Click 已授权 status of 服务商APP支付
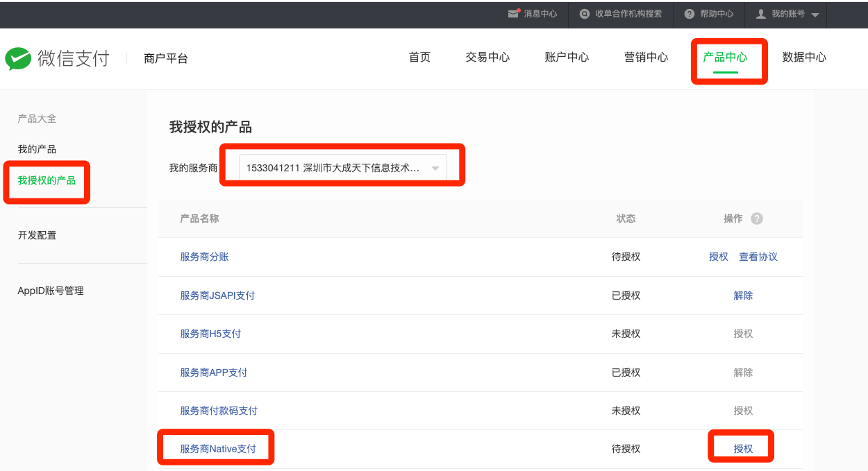The image size is (868, 471). [x=626, y=372]
